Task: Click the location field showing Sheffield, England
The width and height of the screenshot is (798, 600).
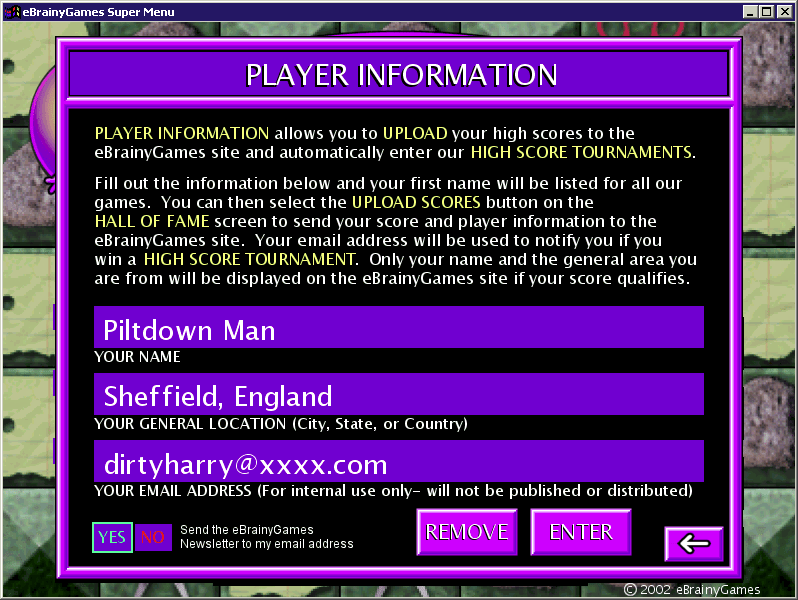Action: [x=399, y=394]
